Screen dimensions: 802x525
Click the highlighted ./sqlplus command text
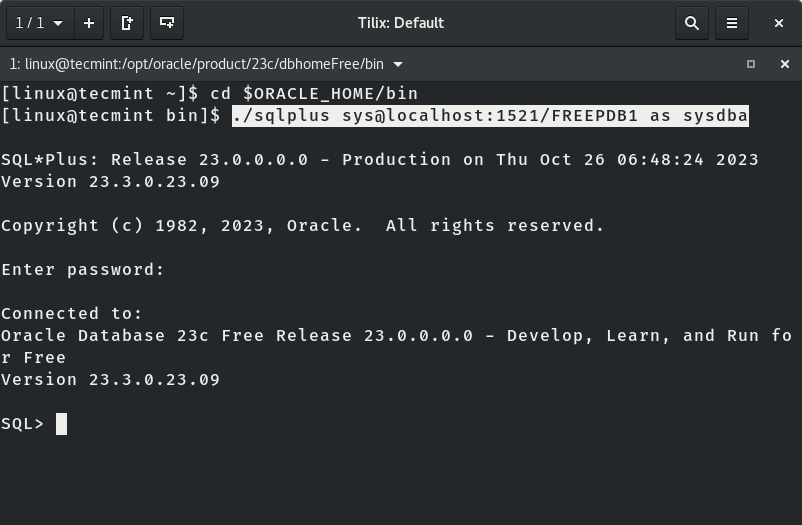(x=489, y=116)
